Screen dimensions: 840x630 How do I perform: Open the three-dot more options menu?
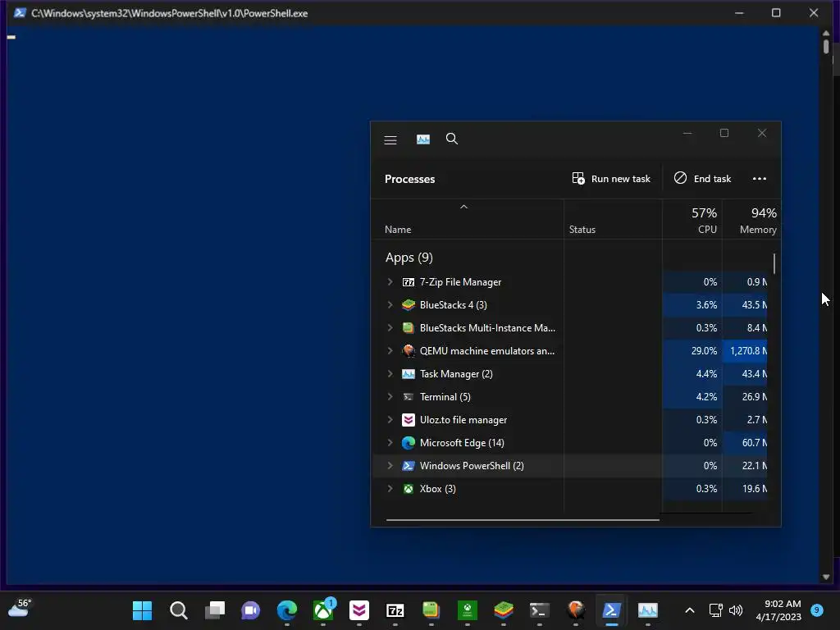[759, 178]
